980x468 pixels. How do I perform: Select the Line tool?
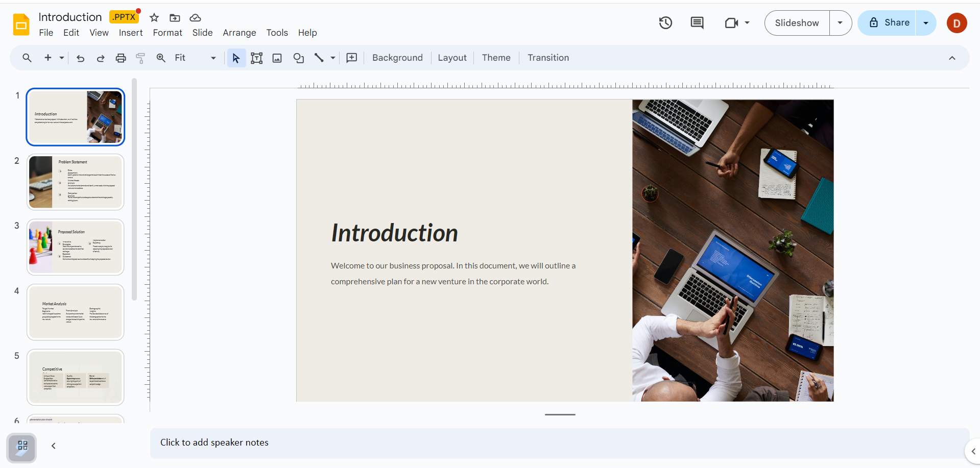point(319,58)
